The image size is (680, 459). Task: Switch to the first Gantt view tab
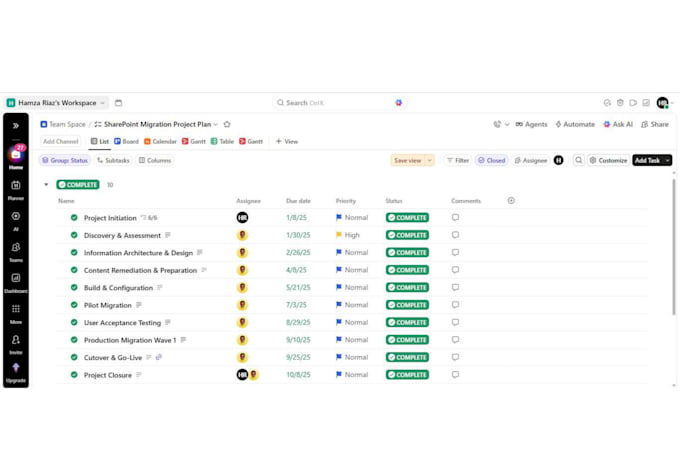[194, 141]
